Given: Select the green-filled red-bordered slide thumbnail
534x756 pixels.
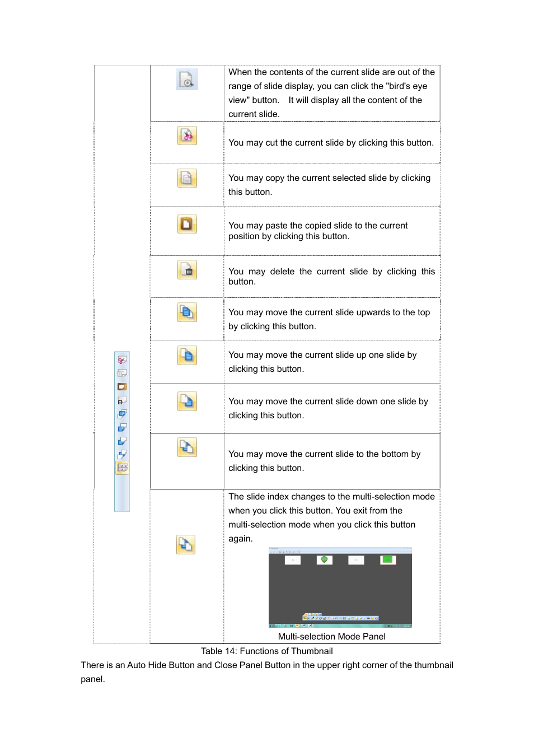Looking at the screenshot, I should pos(388,560).
